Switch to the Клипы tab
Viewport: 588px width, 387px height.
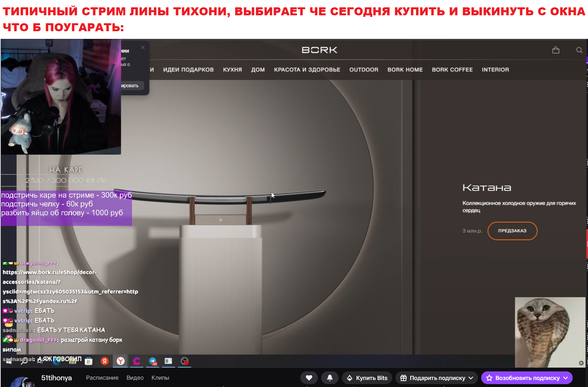pos(161,378)
